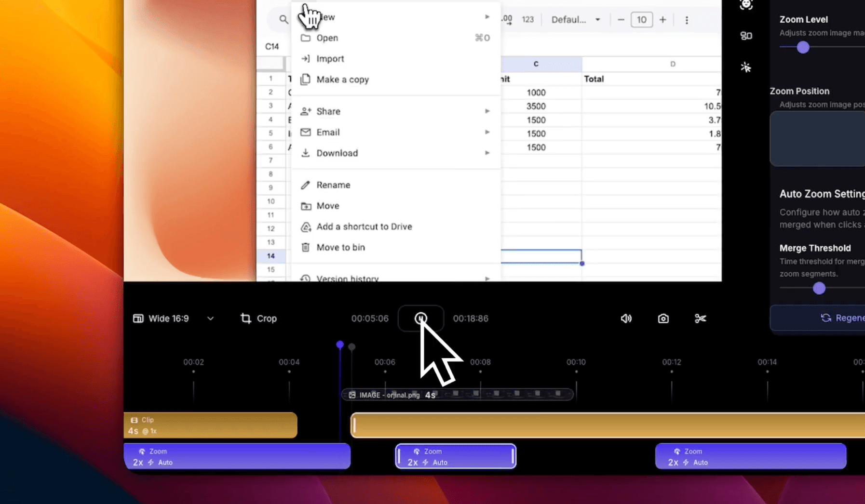The image size is (865, 504).
Task: Click the playhead marker on the timeline
Action: click(339, 345)
